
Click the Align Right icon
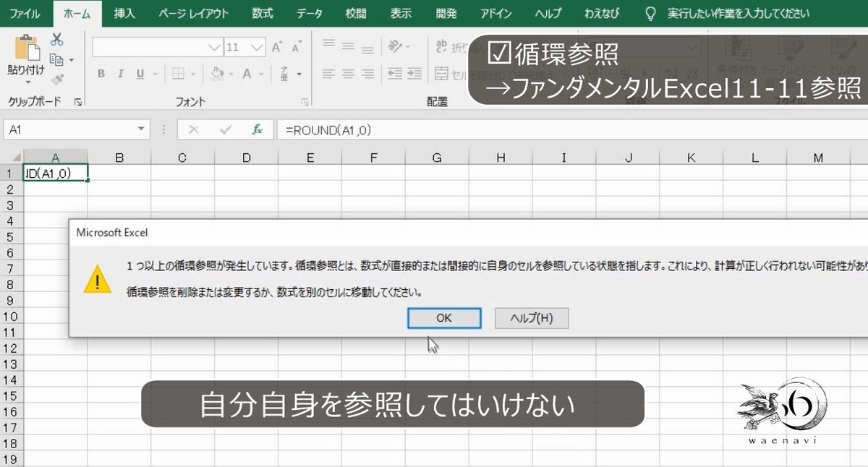(367, 74)
